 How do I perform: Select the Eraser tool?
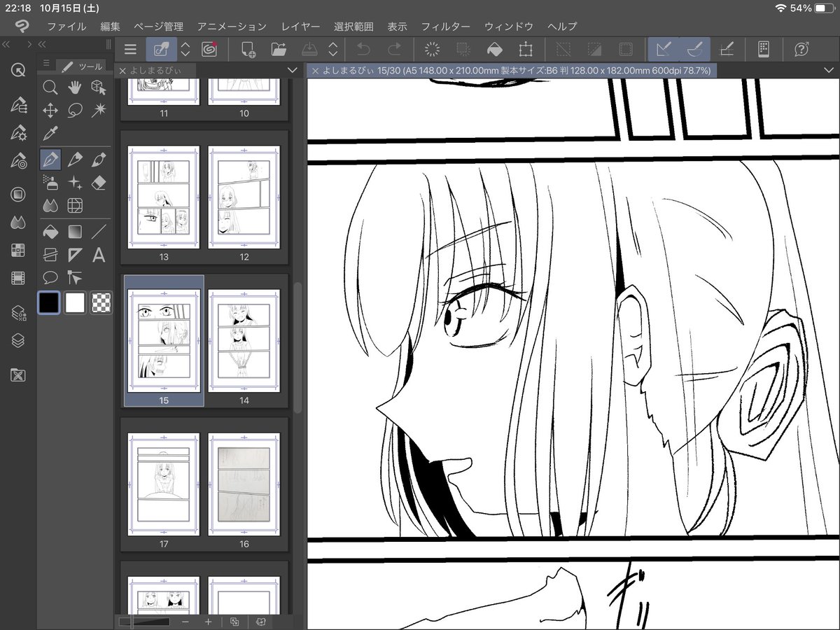[99, 183]
